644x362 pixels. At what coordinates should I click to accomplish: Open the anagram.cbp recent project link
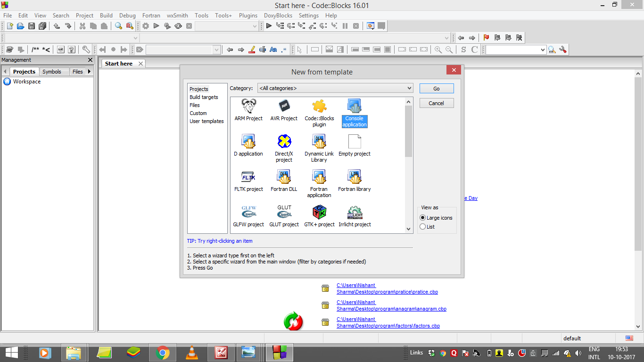391,305
